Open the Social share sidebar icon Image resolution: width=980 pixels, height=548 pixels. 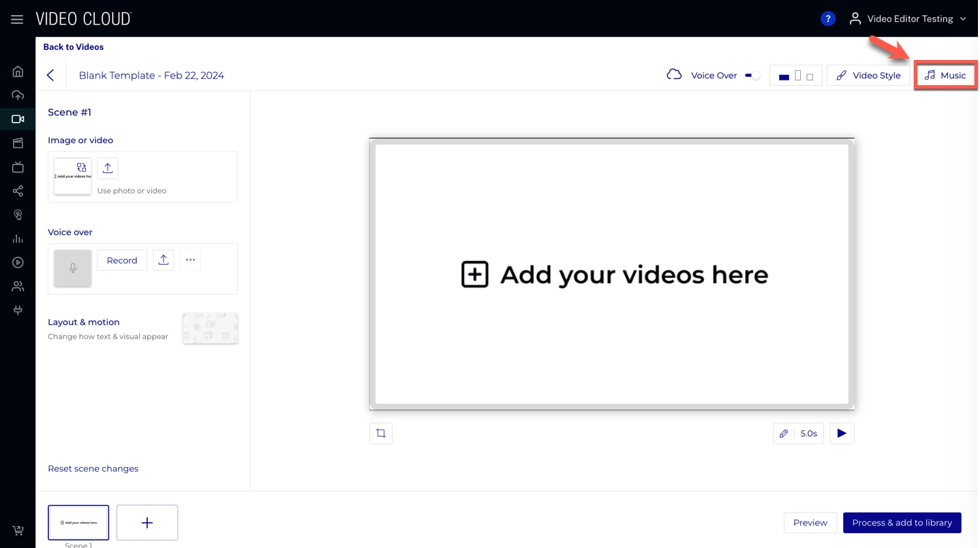pyautogui.click(x=18, y=191)
